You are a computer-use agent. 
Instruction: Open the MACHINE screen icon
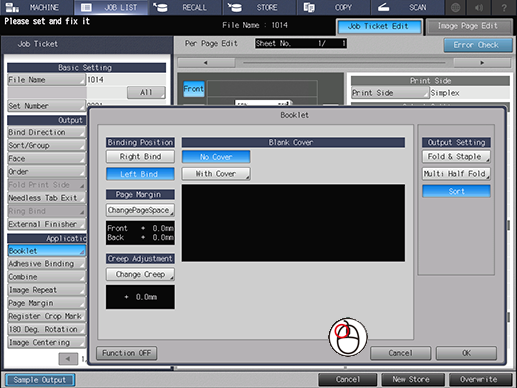13,7
